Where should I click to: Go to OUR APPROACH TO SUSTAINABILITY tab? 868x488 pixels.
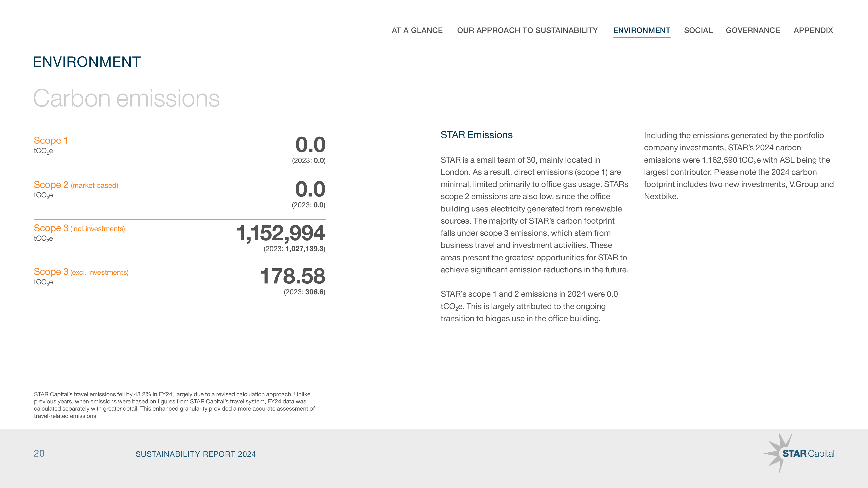[527, 30]
